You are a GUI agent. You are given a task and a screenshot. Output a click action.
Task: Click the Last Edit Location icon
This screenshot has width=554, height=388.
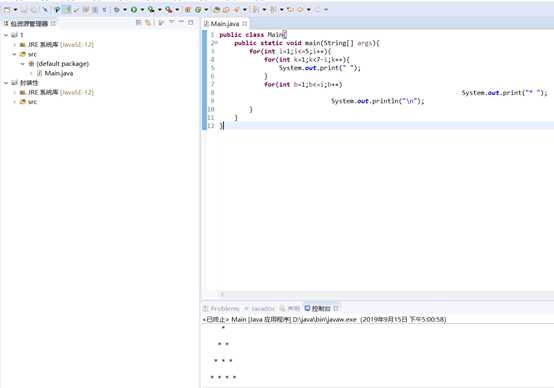(290, 10)
